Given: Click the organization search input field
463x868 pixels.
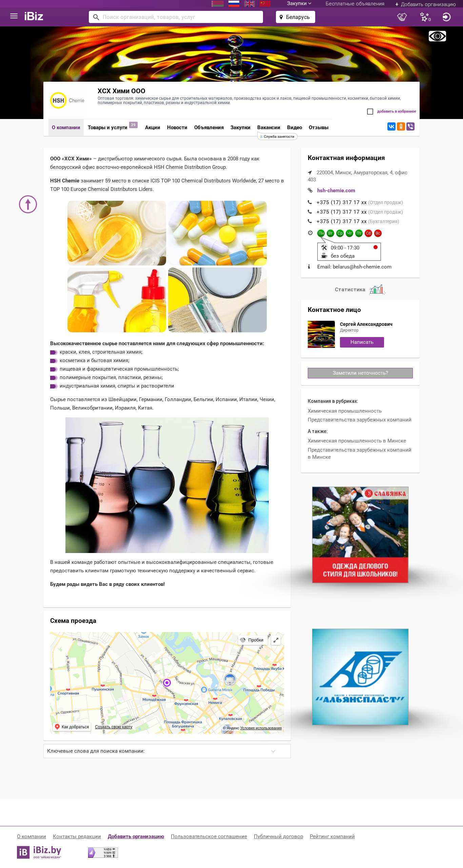Looking at the screenshot, I should (176, 17).
